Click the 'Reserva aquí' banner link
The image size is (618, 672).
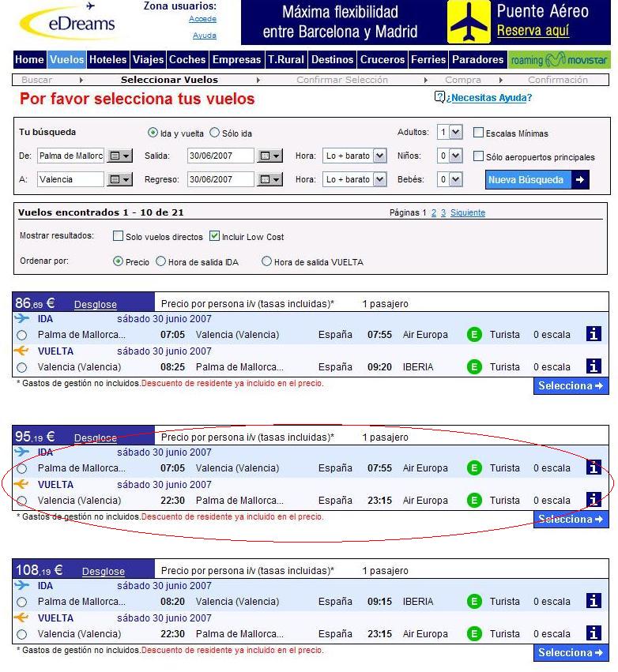coord(533,31)
